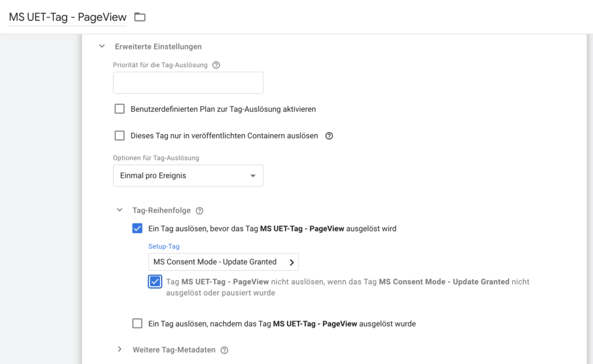
Task: Click the tag priority input field
Action: (188, 83)
